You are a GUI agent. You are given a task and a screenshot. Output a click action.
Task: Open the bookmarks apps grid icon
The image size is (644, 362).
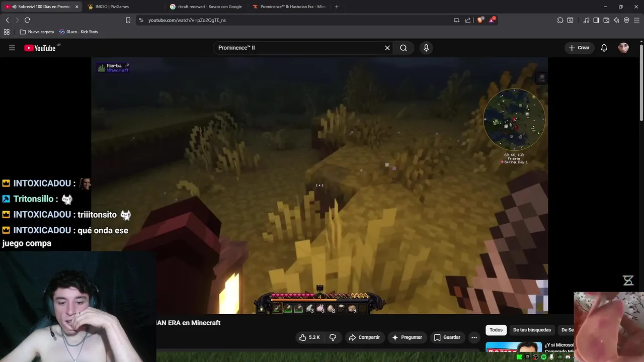click(7, 32)
